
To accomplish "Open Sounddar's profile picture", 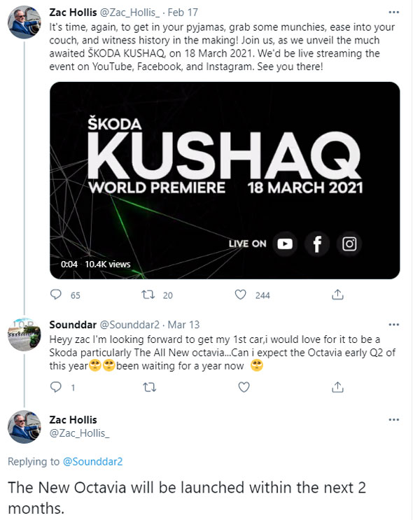I will (24, 336).
